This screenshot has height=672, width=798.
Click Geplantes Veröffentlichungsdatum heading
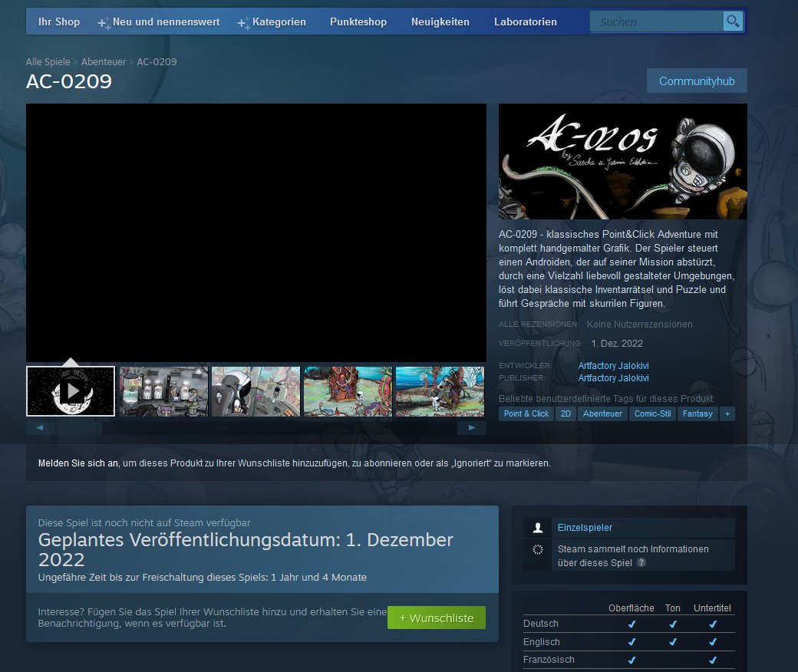246,549
